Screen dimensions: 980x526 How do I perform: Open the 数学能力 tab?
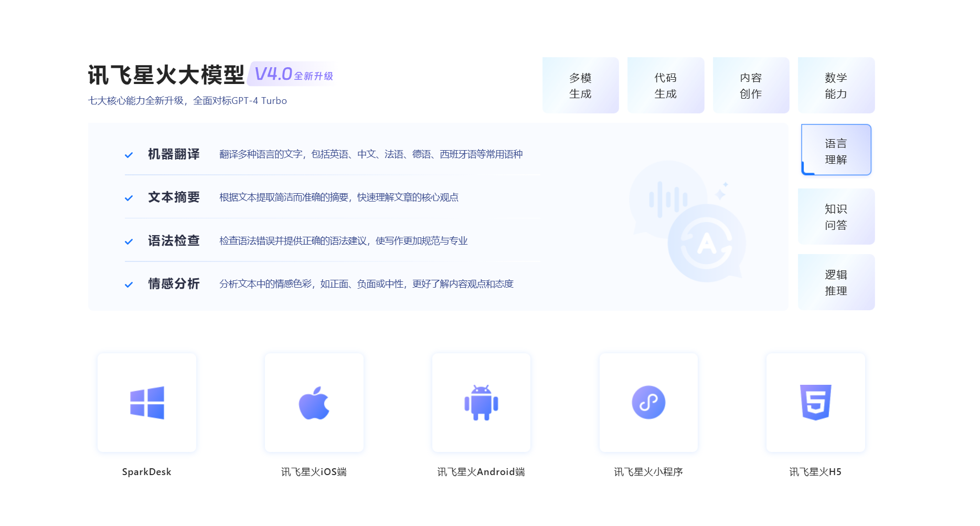(836, 86)
